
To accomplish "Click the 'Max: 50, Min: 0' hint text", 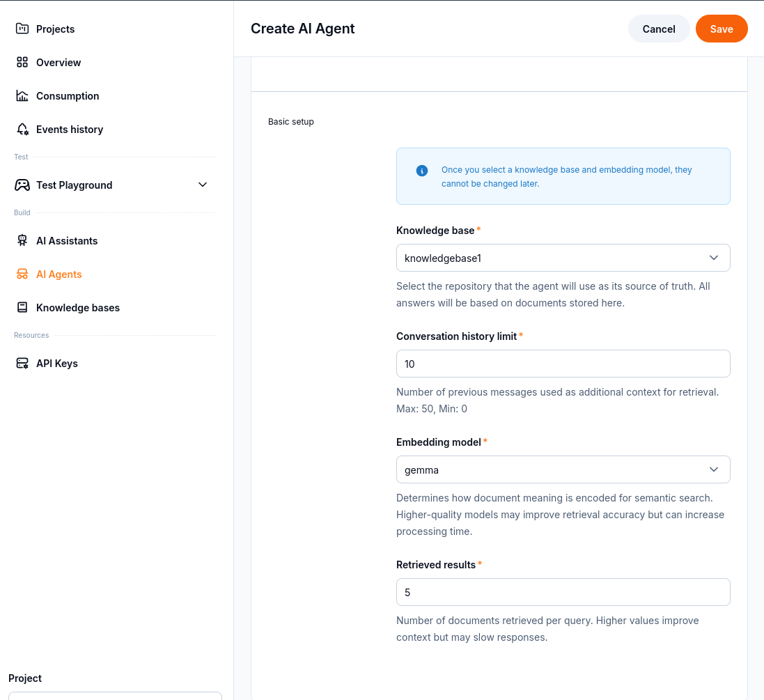I will [432, 408].
